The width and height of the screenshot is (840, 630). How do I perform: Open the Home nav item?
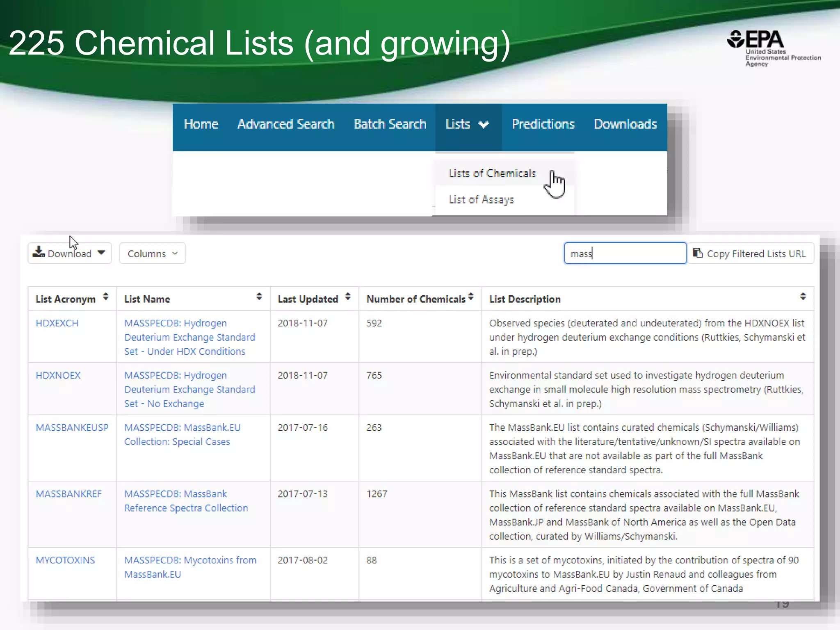tap(201, 124)
